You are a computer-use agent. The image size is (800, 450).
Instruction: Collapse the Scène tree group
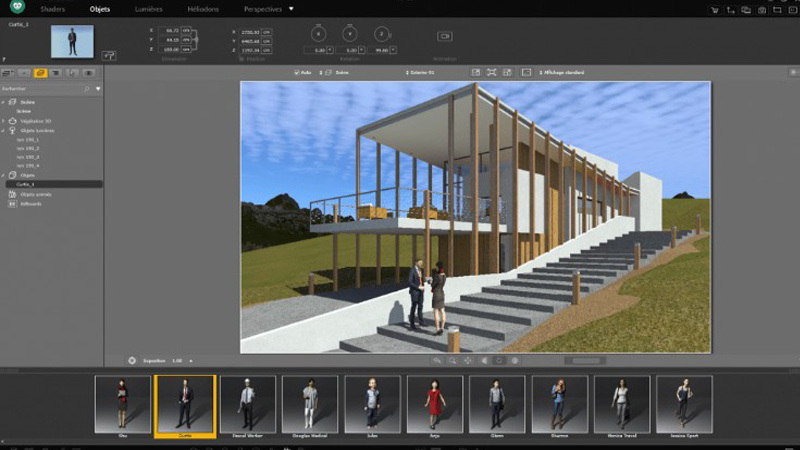[3, 102]
